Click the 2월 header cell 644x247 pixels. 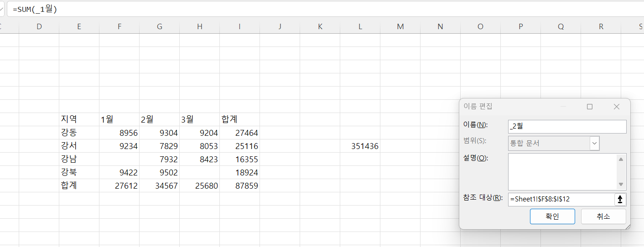pyautogui.click(x=160, y=119)
